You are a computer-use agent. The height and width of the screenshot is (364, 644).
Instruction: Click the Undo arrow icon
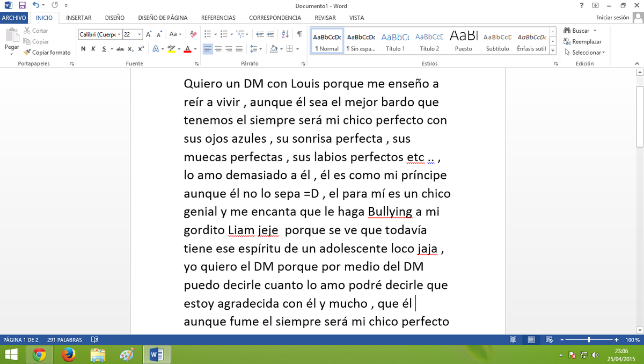click(35, 5)
